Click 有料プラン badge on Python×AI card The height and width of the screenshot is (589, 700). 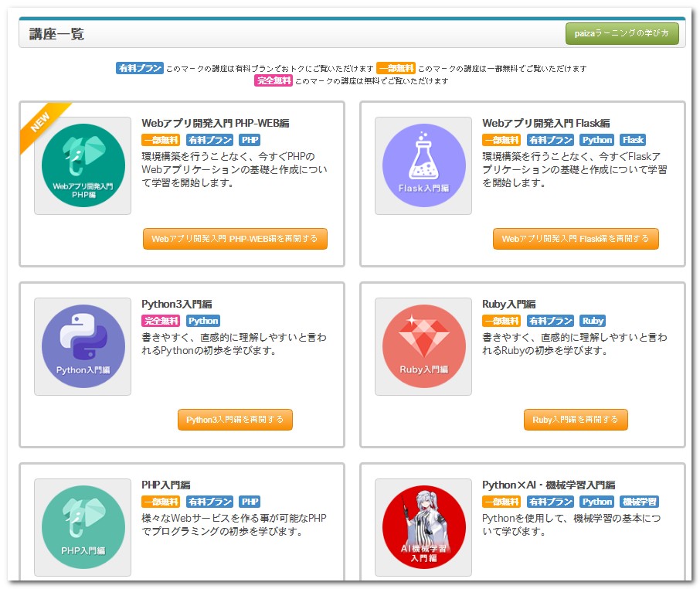tap(550, 502)
